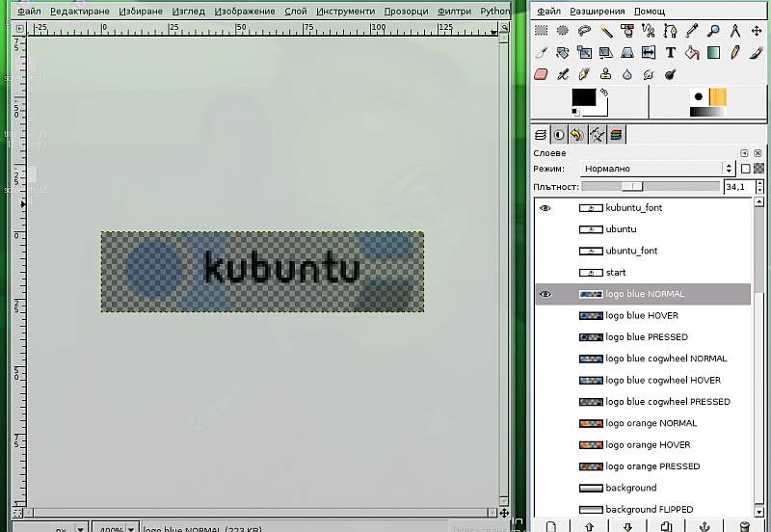Image resolution: width=771 pixels, height=532 pixels.
Task: Select the Smudge tool
Action: (649, 74)
